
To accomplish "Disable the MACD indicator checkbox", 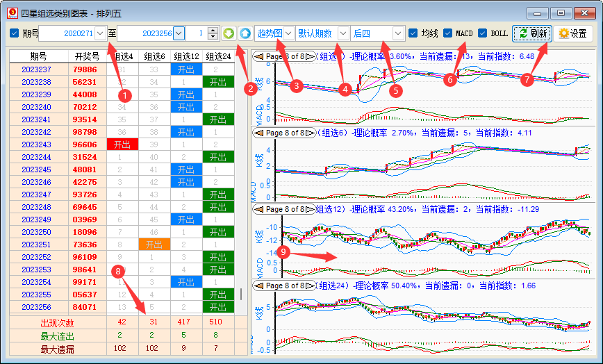I will (x=448, y=33).
